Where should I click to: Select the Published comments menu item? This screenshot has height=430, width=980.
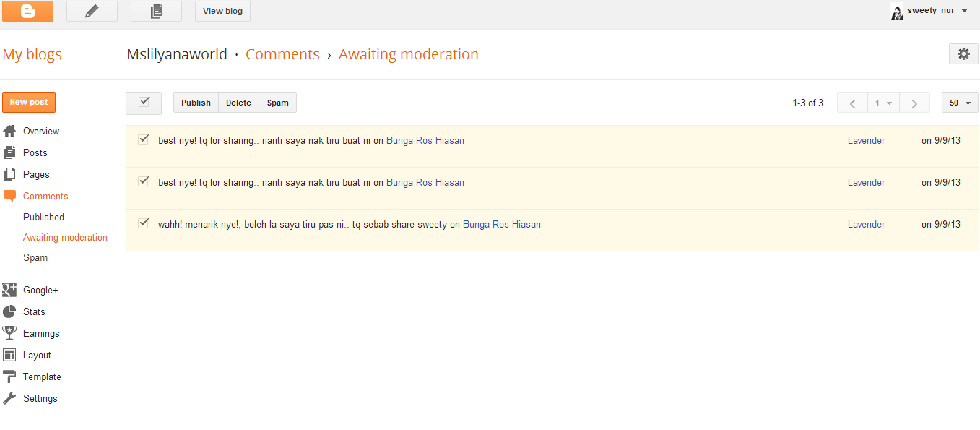[43, 217]
